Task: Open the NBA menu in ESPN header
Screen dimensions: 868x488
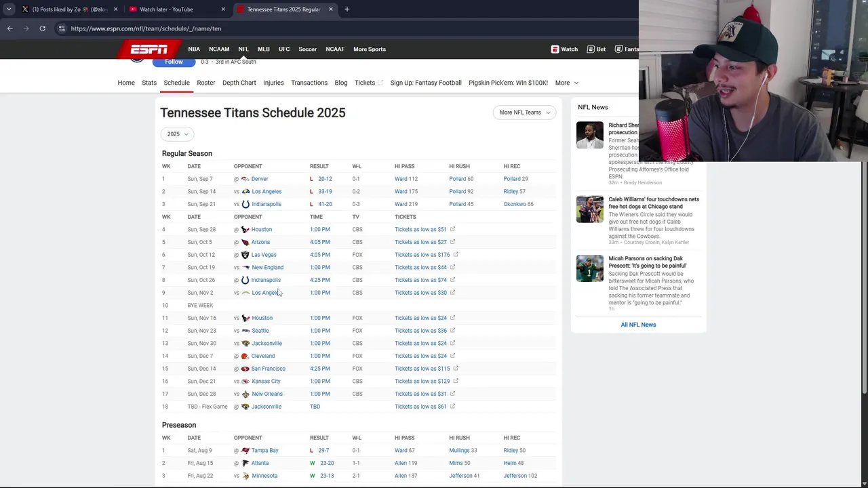Action: [194, 49]
